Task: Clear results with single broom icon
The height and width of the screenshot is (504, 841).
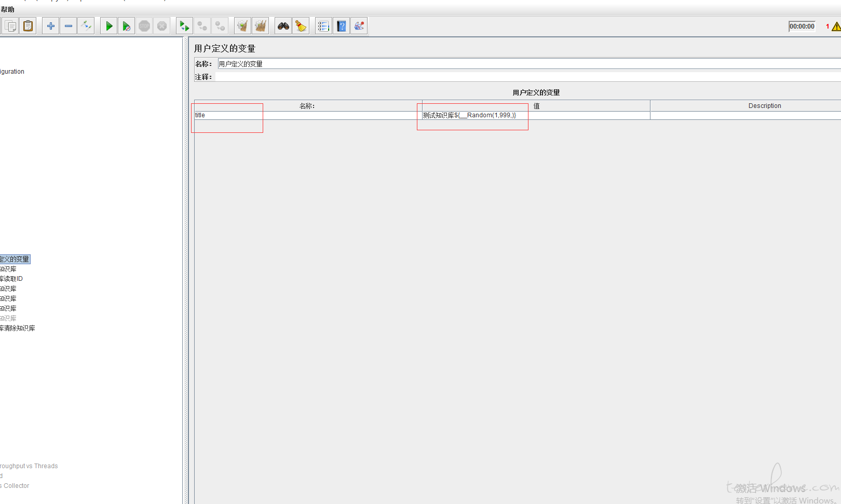Action: click(x=242, y=26)
